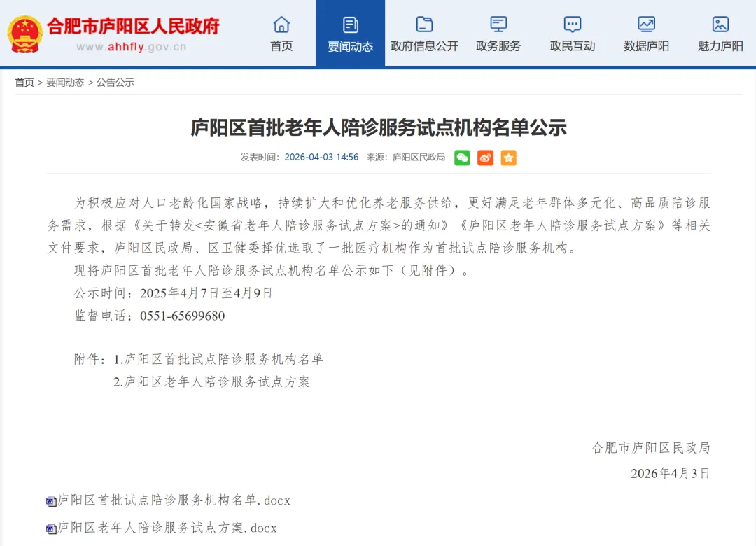Click the national emblem logo
Screen dimensions: 756x546
pos(24,34)
